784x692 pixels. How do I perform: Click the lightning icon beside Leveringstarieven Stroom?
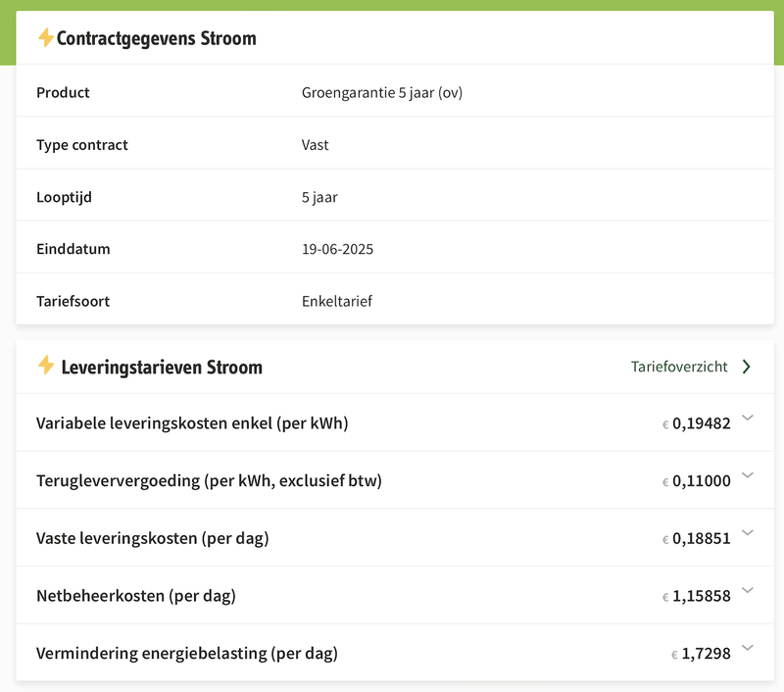(45, 366)
